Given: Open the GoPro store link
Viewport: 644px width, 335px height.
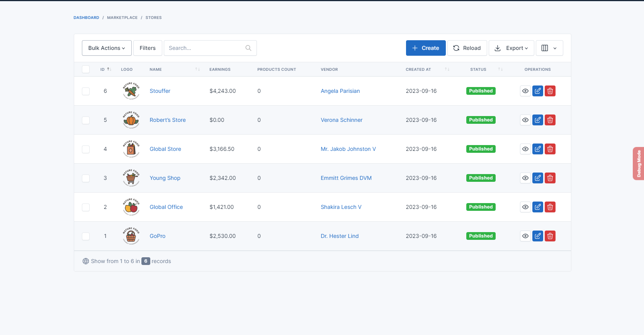Looking at the screenshot, I should pos(158,236).
